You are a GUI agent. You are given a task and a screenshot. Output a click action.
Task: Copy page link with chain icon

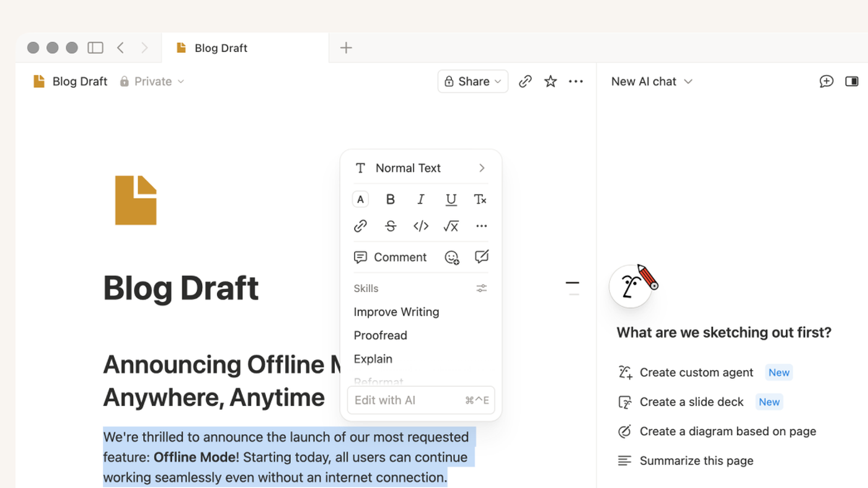(525, 81)
